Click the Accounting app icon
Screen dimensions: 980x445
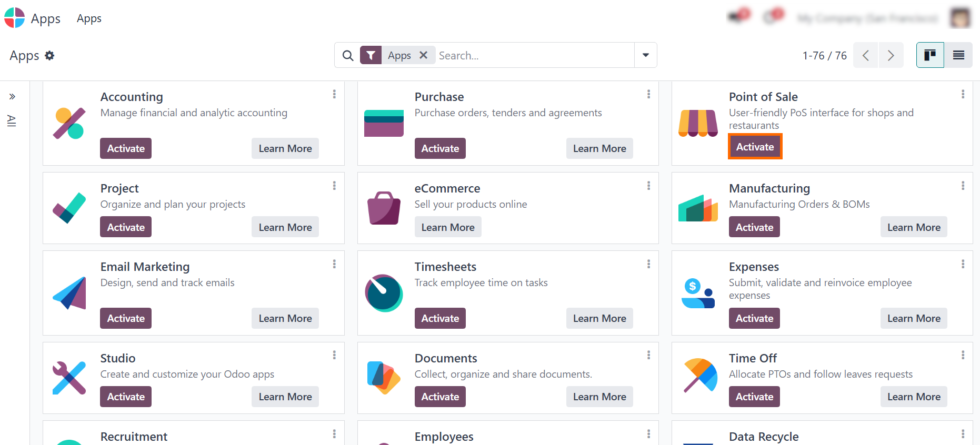[69, 123]
